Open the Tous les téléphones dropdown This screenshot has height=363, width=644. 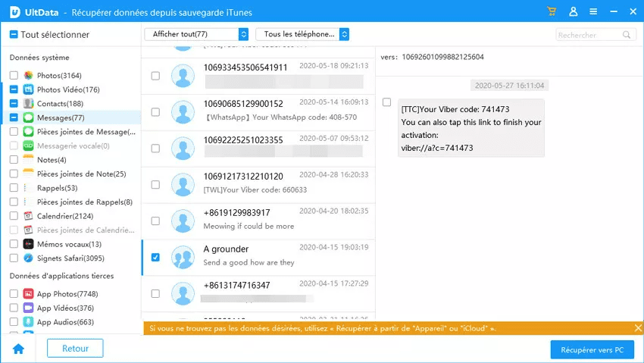344,34
